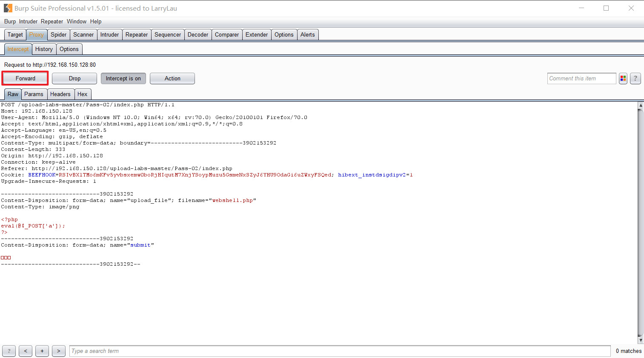Click the image/png Content-Type line
This screenshot has width=644, height=358.
[40, 207]
